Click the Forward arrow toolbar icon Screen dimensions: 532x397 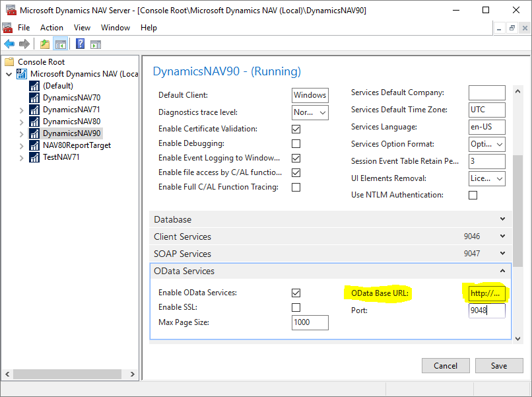click(x=24, y=44)
